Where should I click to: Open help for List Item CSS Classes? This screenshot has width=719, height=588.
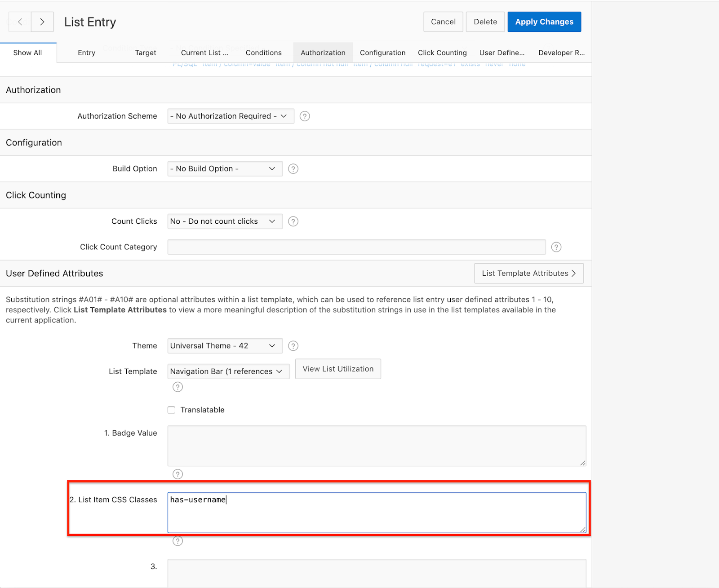pos(178,541)
